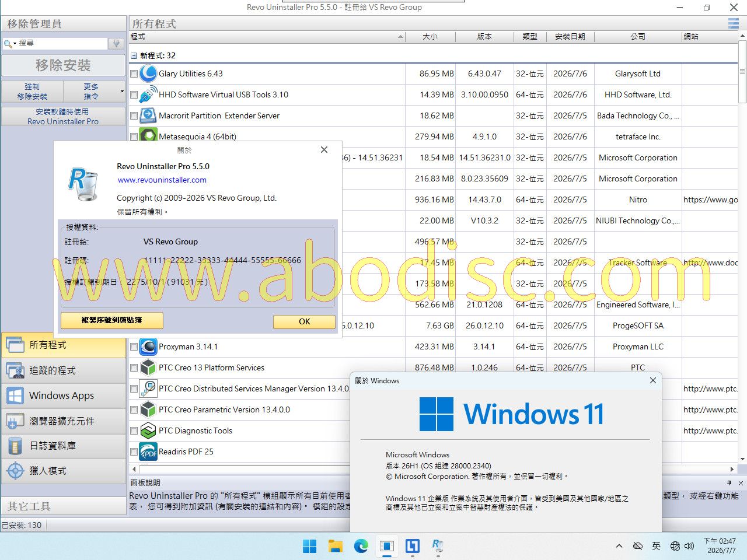Switch to the 所有程式 module
Image resolution: width=747 pixels, height=560 pixels.
pos(64,345)
